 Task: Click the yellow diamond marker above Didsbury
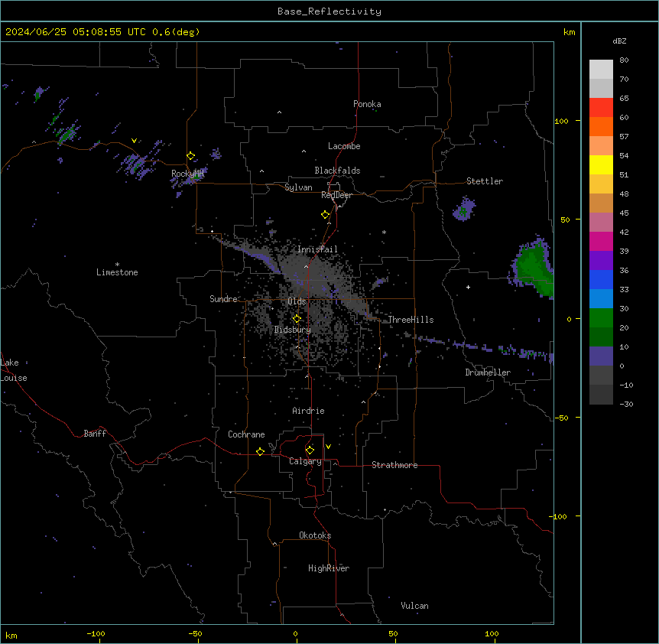coord(297,319)
